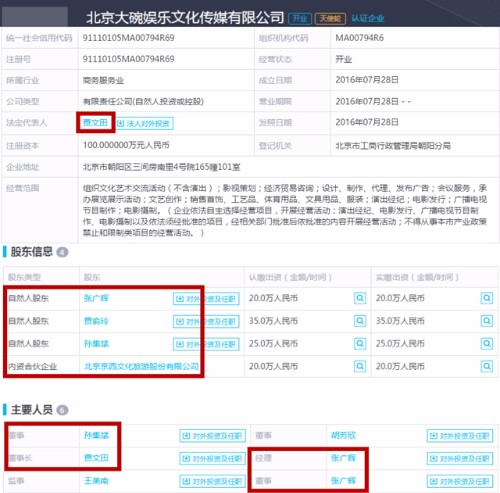Open 法人对外投资 next to 贾文田

pyautogui.click(x=145, y=123)
